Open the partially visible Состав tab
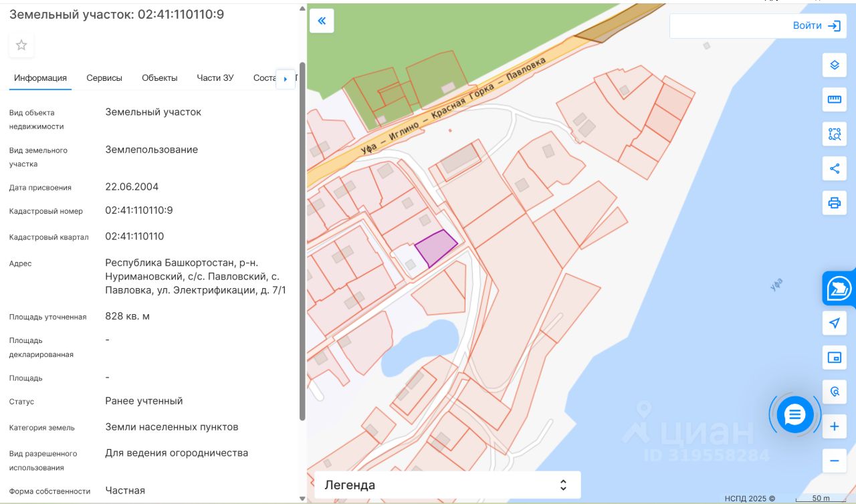Image resolution: width=856 pixels, height=504 pixels. coord(264,78)
